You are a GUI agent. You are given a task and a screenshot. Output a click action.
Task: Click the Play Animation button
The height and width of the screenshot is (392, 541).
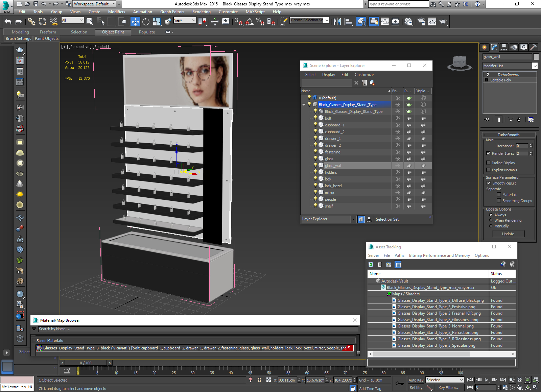click(486, 380)
